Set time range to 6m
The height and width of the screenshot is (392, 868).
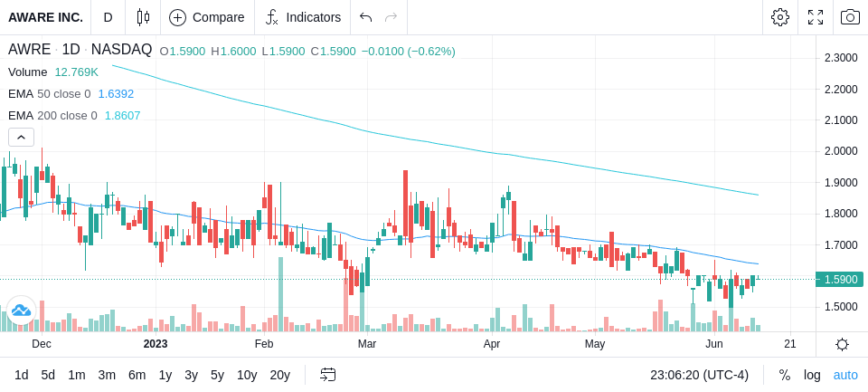point(137,375)
